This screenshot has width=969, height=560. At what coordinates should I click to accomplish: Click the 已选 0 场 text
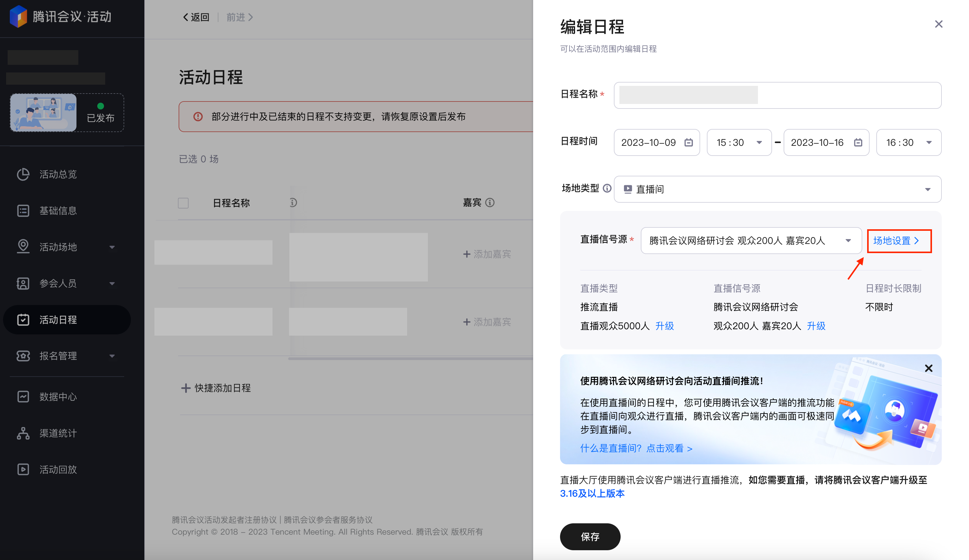click(x=199, y=159)
